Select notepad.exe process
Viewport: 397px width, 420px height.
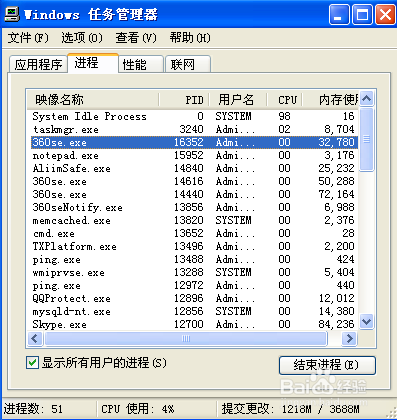[x=193, y=155]
